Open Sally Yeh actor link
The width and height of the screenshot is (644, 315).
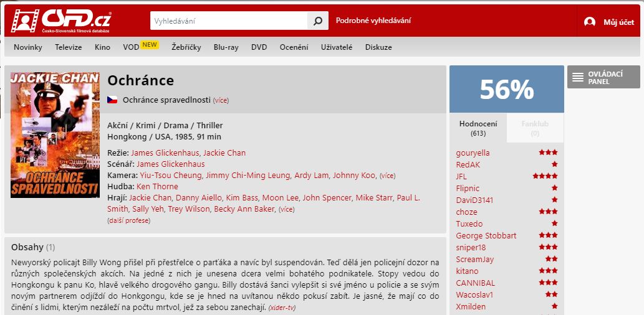tap(148, 209)
